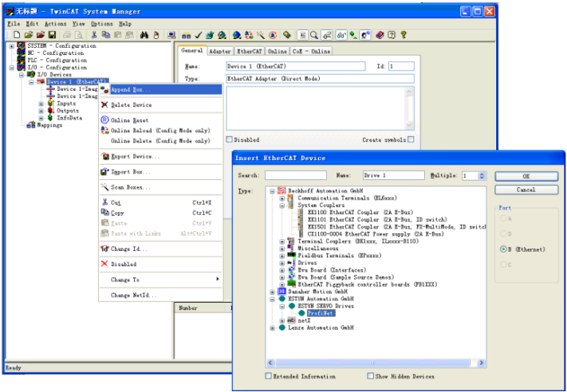This screenshot has height=392, width=567.
Task: Click Cancel in Insert EtherCAT Device dialog
Action: (526, 190)
